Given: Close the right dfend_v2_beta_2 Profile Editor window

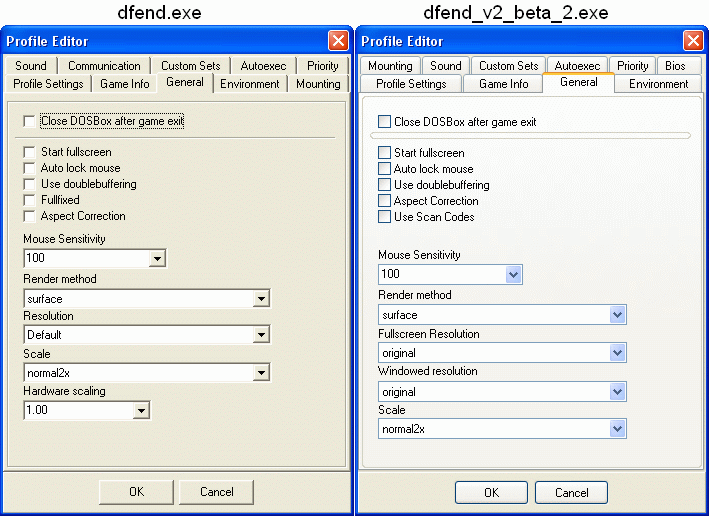Looking at the screenshot, I should click(x=693, y=41).
